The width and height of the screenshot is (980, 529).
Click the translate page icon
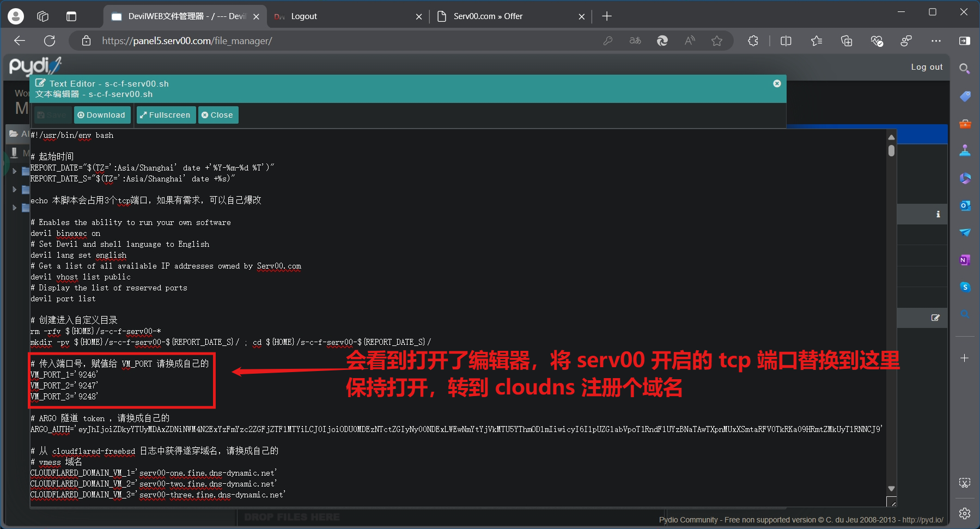click(635, 41)
